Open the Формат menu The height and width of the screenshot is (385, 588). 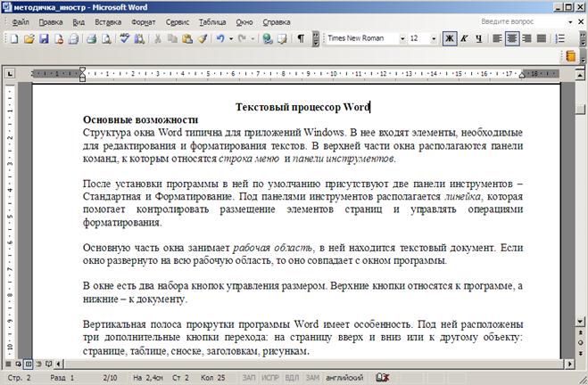(x=144, y=22)
